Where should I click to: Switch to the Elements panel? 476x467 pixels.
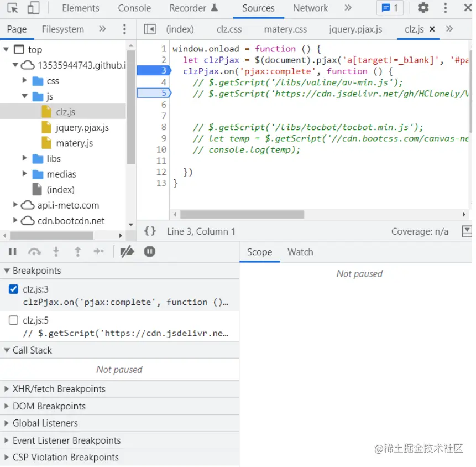81,8
